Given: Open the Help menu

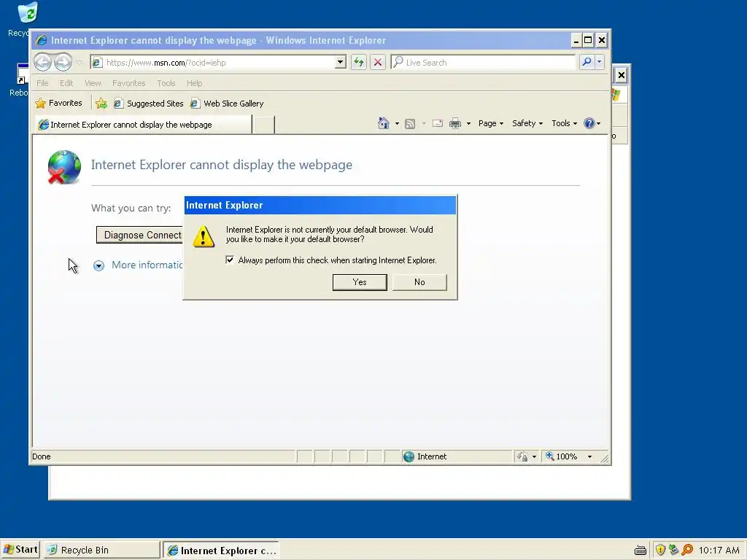Looking at the screenshot, I should click(194, 83).
